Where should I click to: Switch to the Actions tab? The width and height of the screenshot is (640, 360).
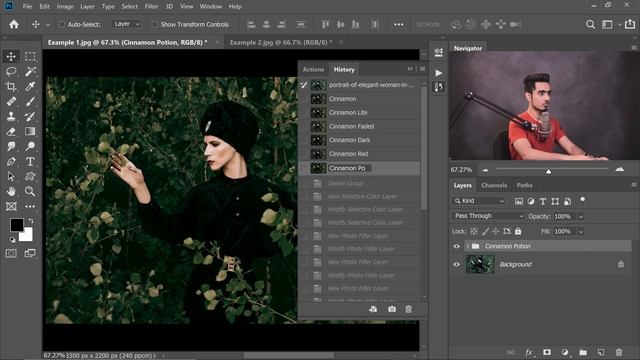[313, 69]
